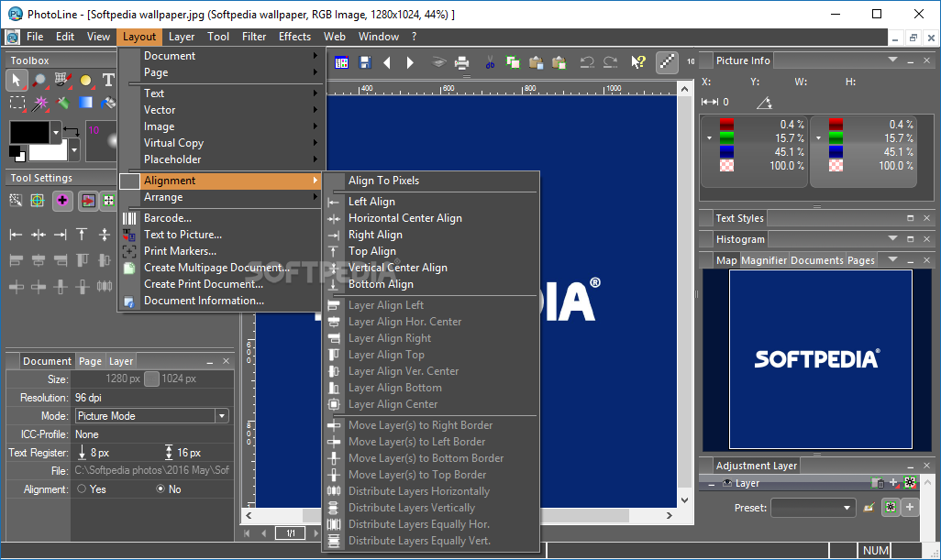Open the foreground color dropdown arrow
The height and width of the screenshot is (560, 941).
click(56, 132)
